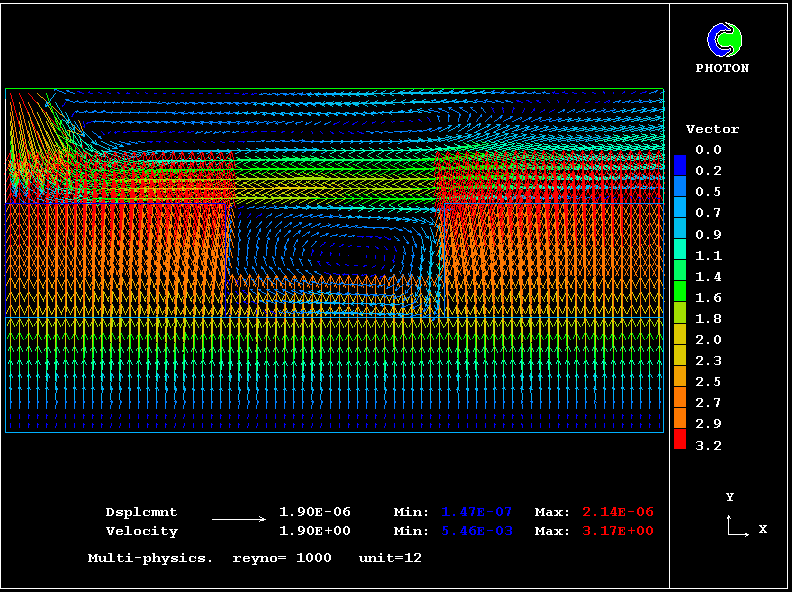Click the Dsplcmnt label
This screenshot has height=592, width=792.
(x=141, y=512)
